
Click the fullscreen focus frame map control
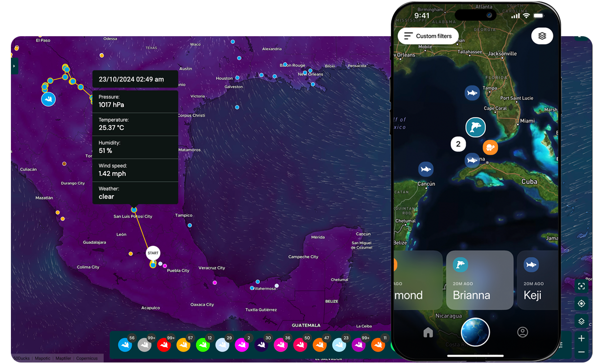[x=581, y=286]
